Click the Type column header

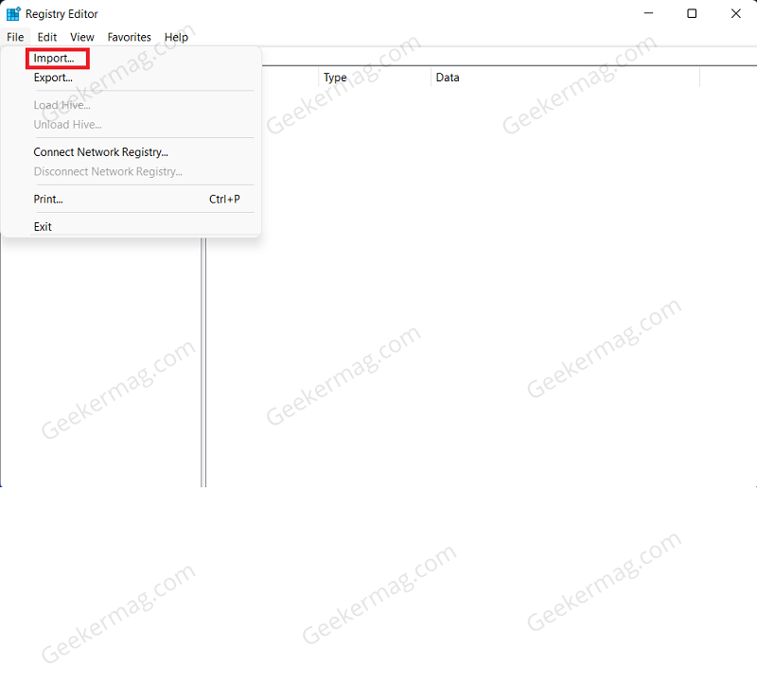374,78
